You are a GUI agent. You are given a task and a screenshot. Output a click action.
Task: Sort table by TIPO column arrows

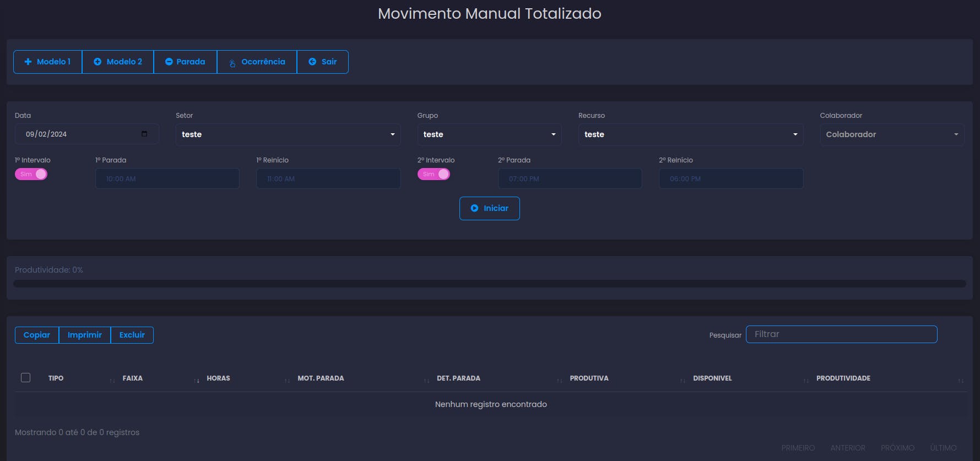coord(112,381)
